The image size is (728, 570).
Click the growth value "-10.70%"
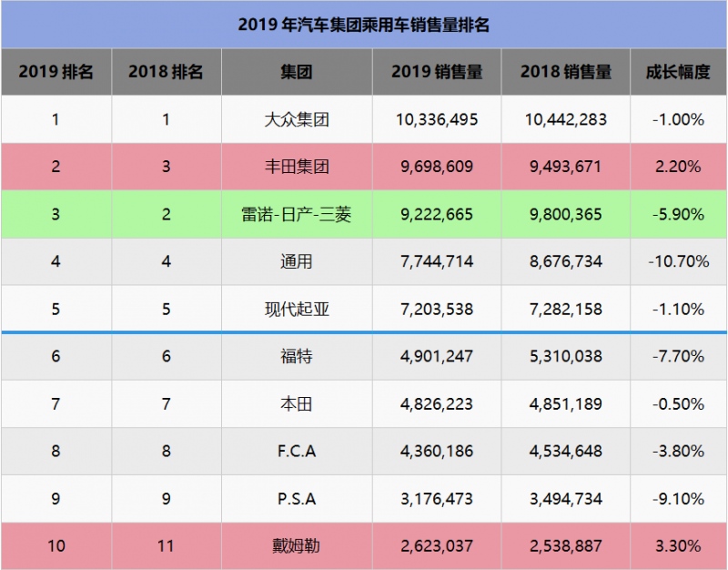(679, 261)
